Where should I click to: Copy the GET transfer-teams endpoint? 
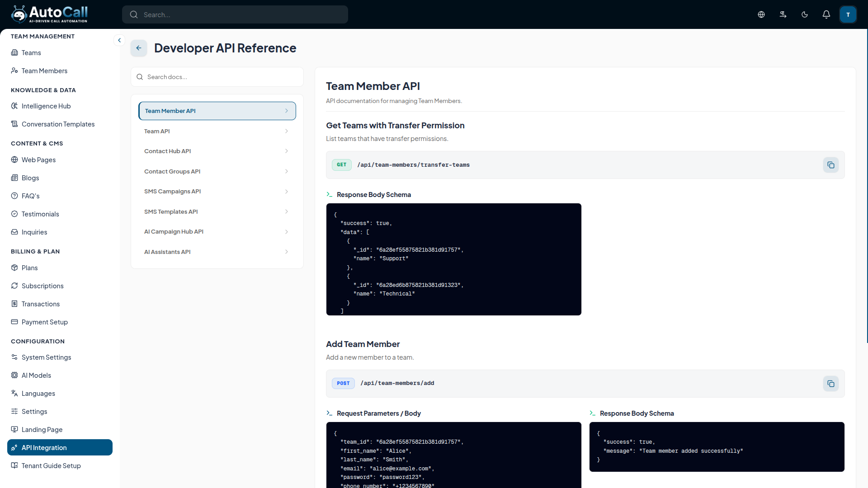[x=831, y=165]
